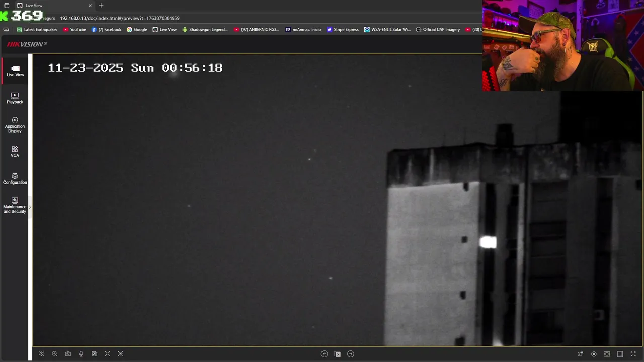Open a new browser tab
The width and height of the screenshot is (644, 362).
pyautogui.click(x=101, y=6)
